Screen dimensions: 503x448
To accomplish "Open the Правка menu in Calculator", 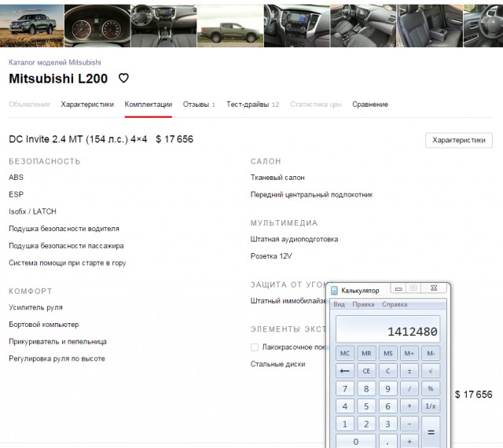I will (363, 304).
